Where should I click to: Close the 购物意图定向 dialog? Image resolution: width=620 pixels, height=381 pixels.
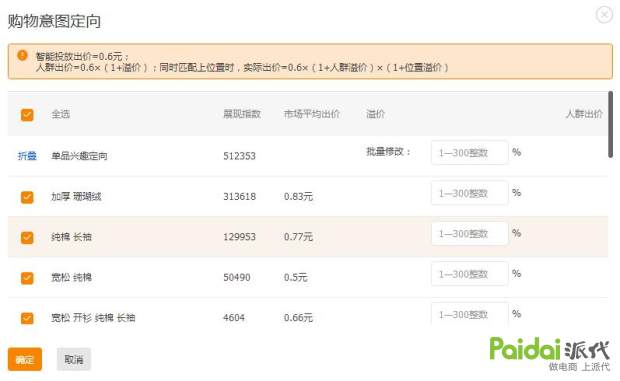pyautogui.click(x=604, y=15)
